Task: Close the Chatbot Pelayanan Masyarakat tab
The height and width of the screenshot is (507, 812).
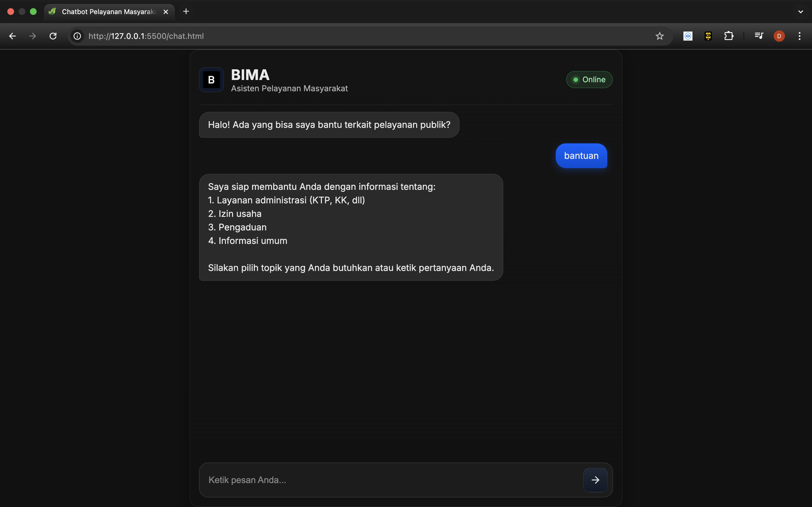Action: (166, 12)
